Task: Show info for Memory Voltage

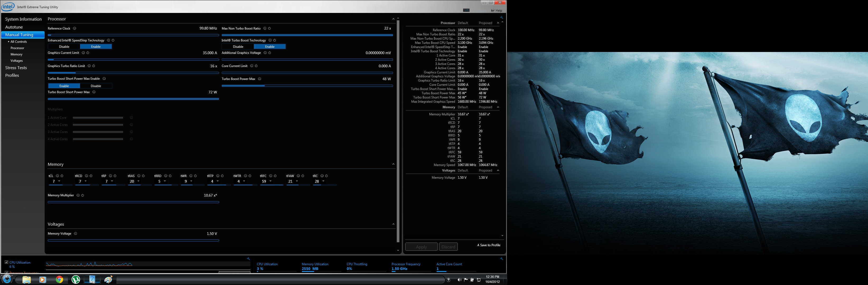Action: (76, 234)
